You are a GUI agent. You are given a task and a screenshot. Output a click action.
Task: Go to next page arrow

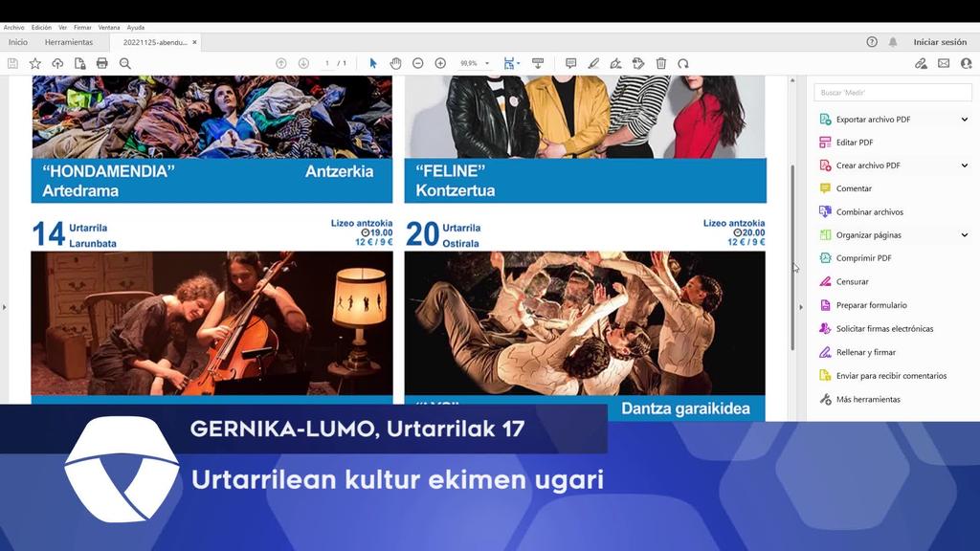pyautogui.click(x=303, y=63)
